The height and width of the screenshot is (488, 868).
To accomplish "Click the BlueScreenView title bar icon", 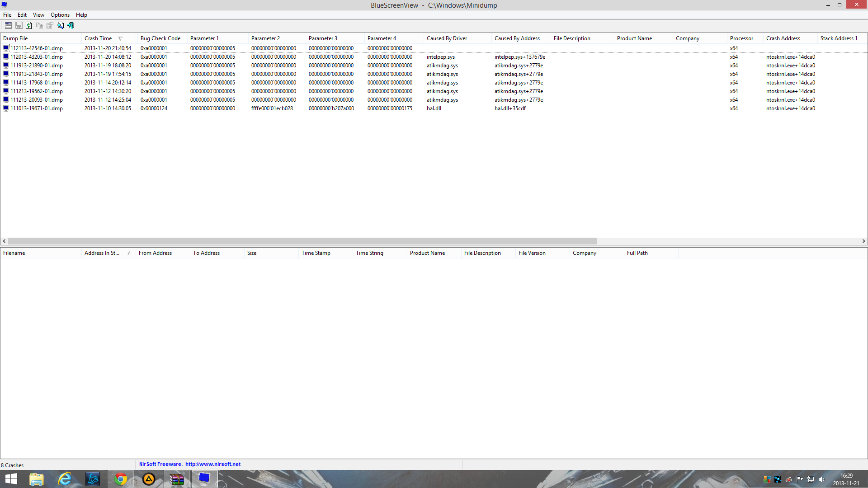I will [4, 5].
